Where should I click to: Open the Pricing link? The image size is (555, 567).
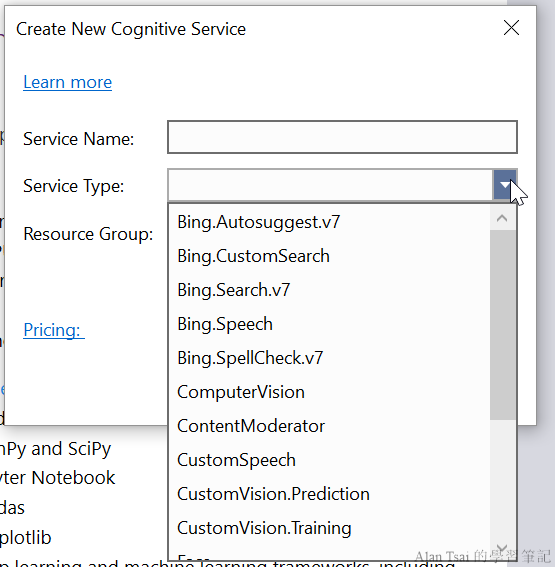pyautogui.click(x=54, y=330)
